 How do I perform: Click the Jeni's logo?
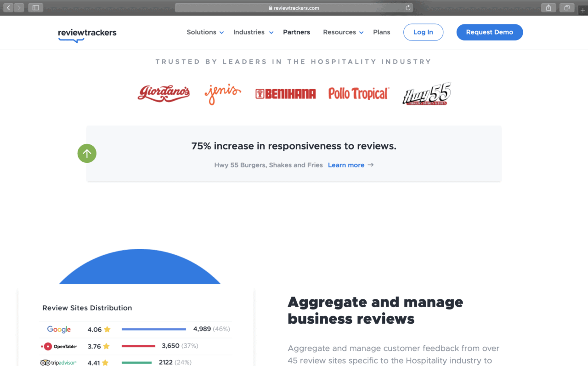point(223,93)
